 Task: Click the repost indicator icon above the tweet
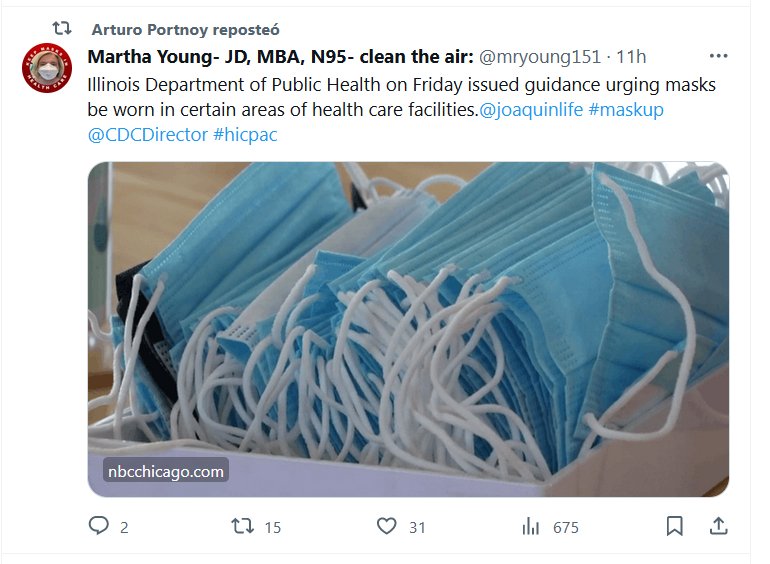coord(62,28)
